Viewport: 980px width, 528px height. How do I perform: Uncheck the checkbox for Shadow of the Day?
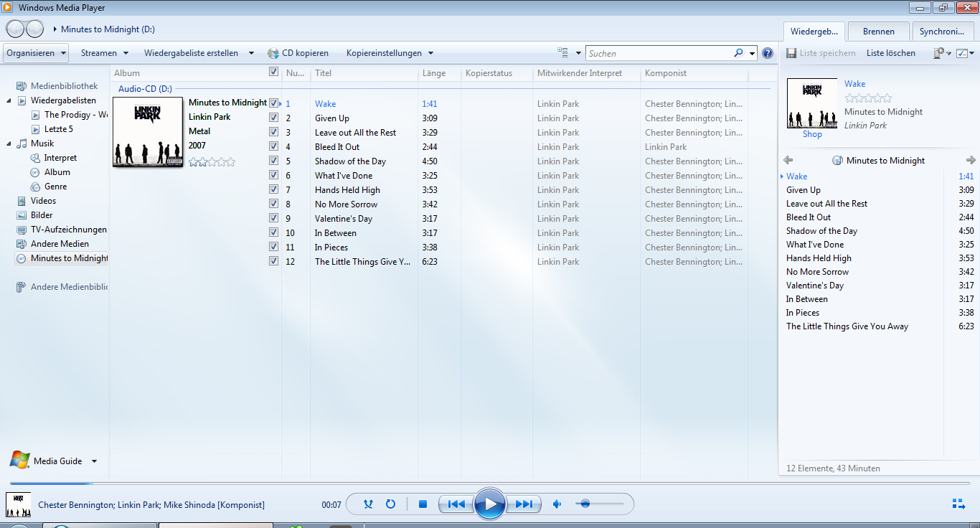pos(273,161)
